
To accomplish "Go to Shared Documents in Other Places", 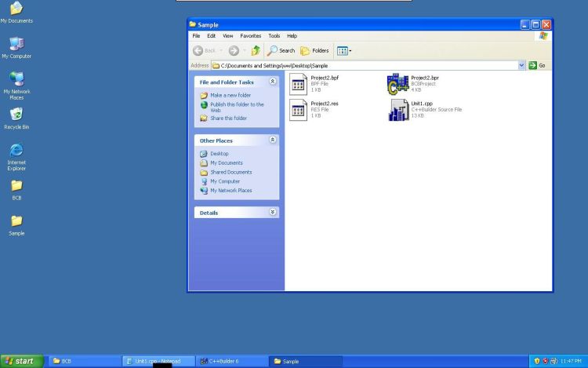I will 231,172.
